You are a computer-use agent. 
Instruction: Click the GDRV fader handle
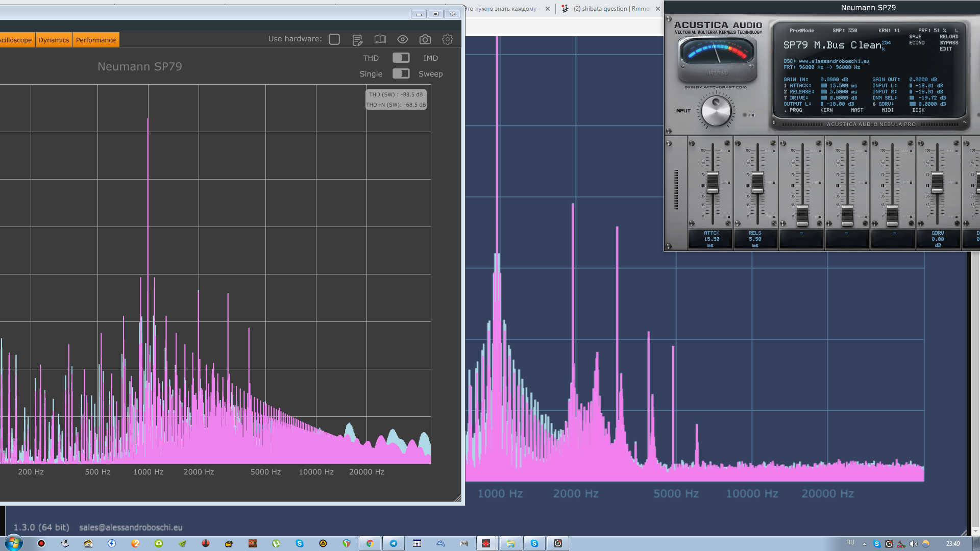click(937, 183)
